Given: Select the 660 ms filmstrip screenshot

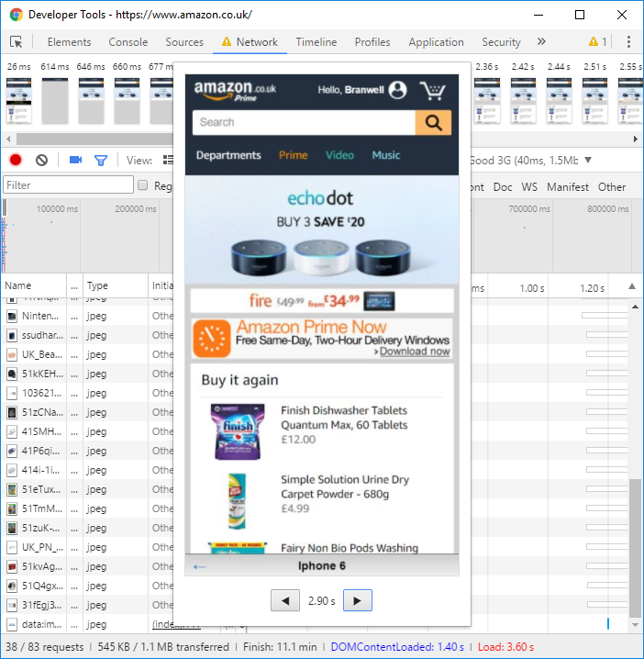Looking at the screenshot, I should point(127,101).
